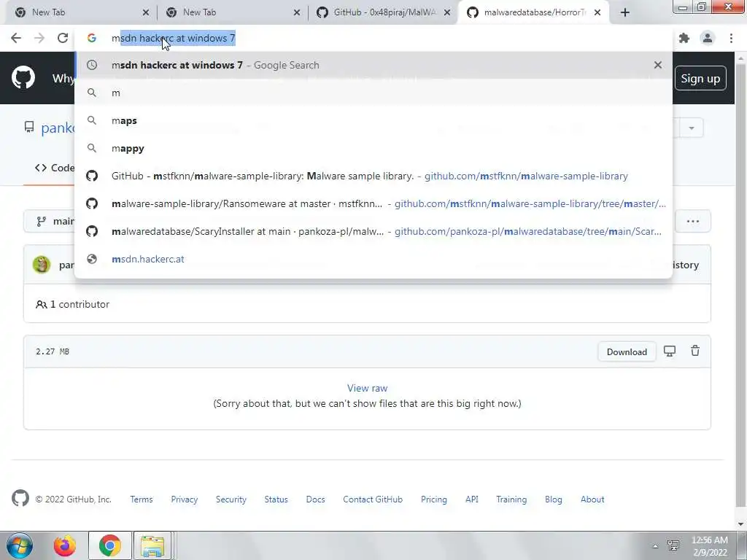This screenshot has width=747, height=560.
Task: Open the Windows Start button
Action: click(20, 545)
